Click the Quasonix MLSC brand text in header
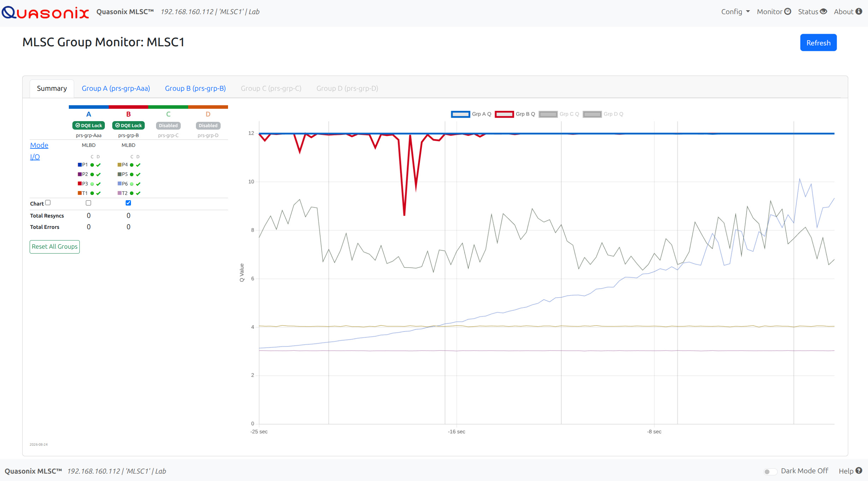Viewport: 868px width, 481px height. [x=125, y=12]
